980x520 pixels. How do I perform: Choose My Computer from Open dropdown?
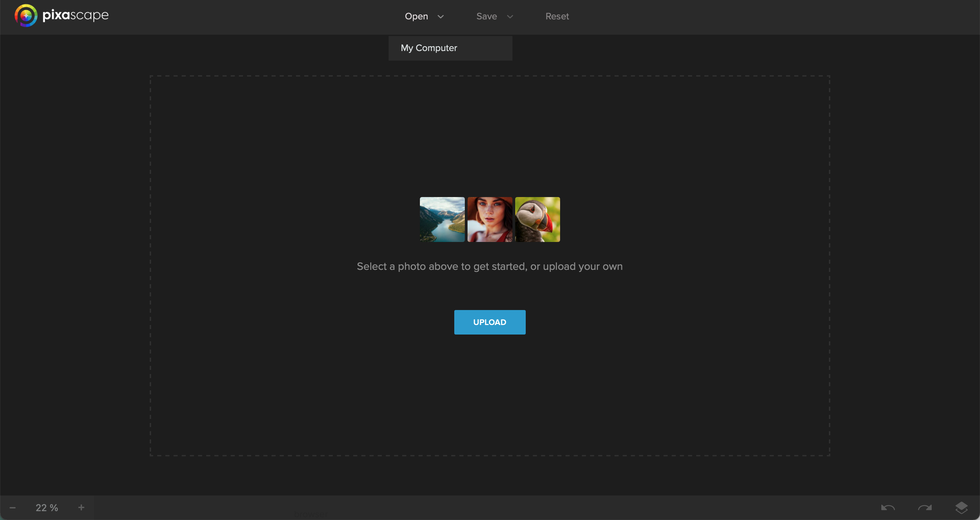coord(429,48)
